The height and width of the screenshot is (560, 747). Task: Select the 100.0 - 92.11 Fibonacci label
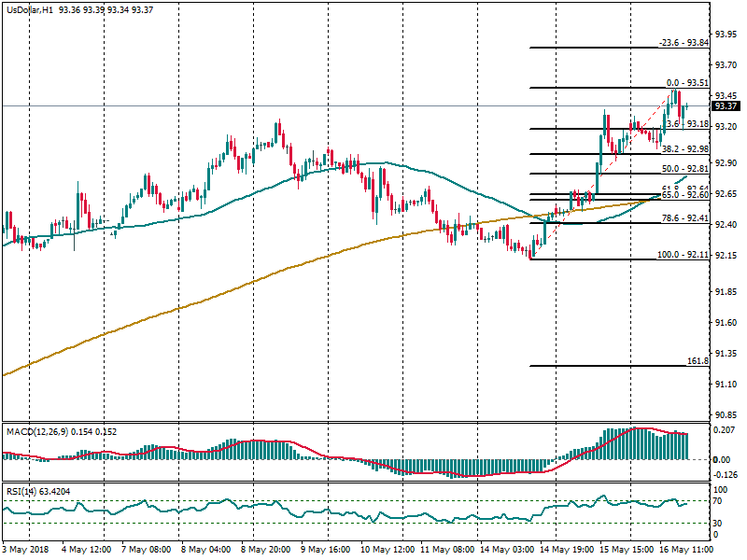pos(683,255)
